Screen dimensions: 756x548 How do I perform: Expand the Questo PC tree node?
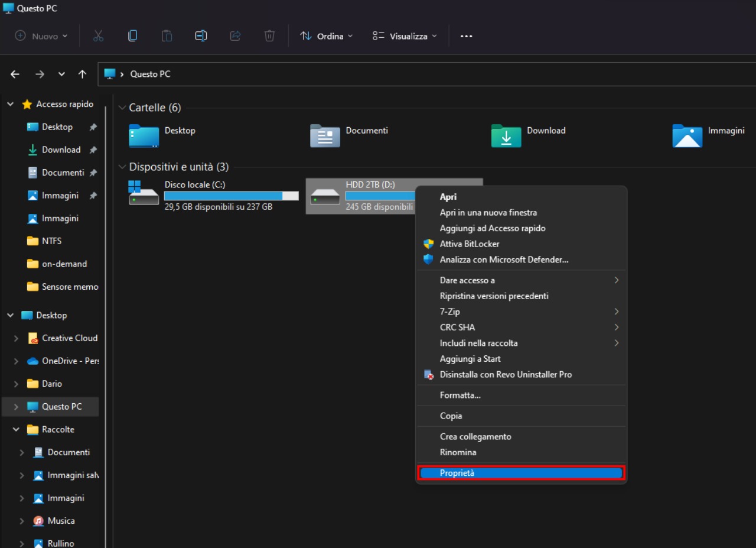(16, 407)
